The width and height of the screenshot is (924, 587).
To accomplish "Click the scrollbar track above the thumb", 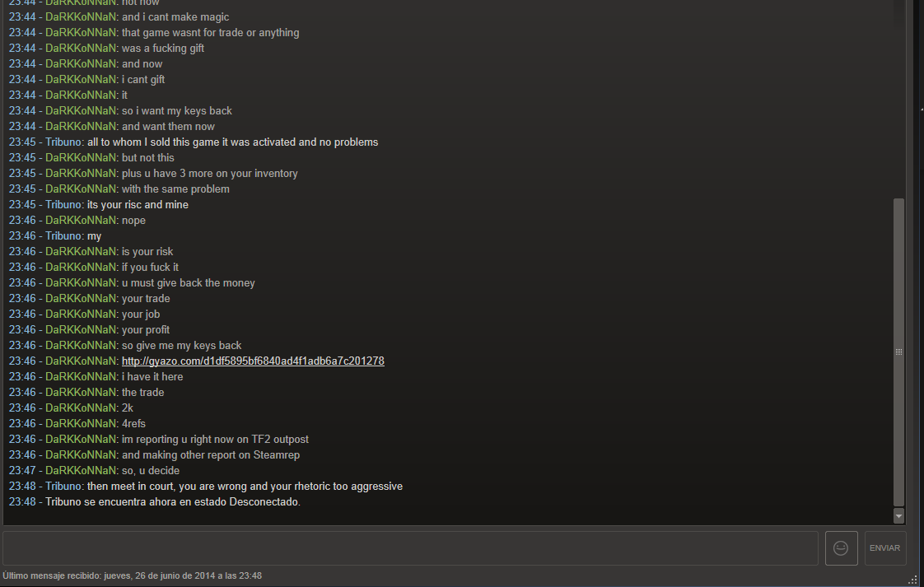I will tap(898, 100).
